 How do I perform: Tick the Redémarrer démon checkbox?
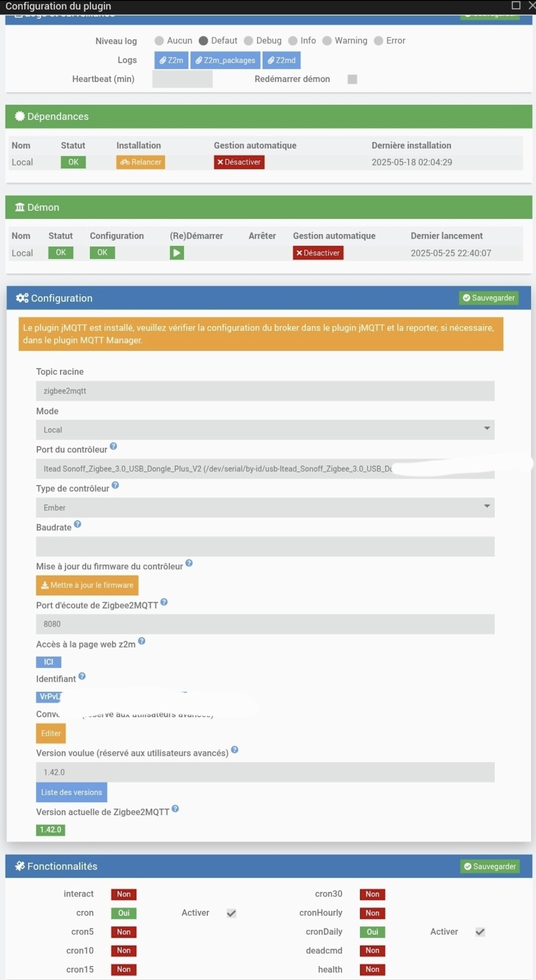[x=352, y=79]
